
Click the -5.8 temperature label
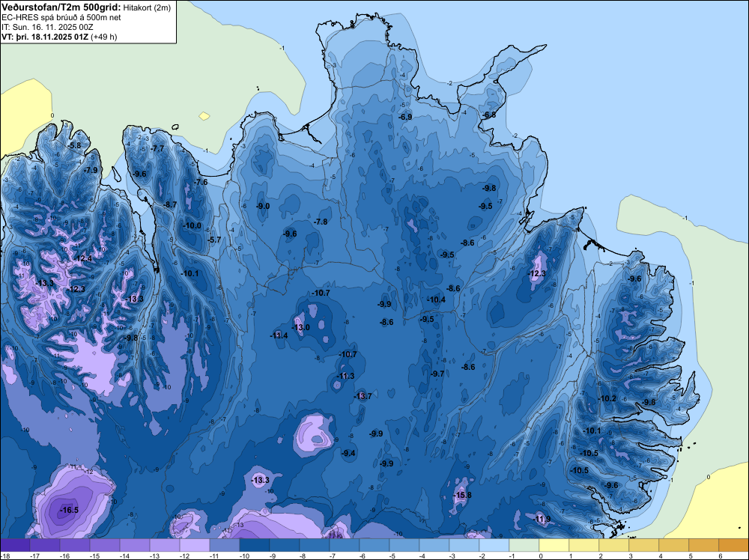point(73,145)
